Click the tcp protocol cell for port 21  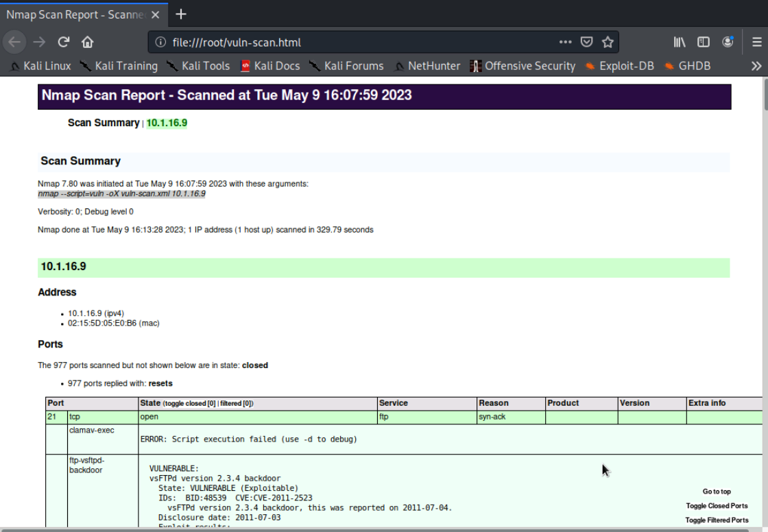[103, 417]
